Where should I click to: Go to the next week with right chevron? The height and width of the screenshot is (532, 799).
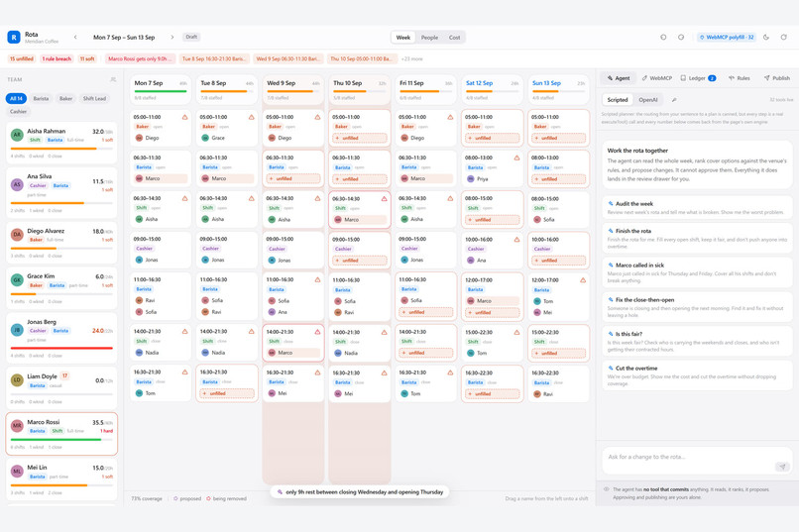click(172, 38)
